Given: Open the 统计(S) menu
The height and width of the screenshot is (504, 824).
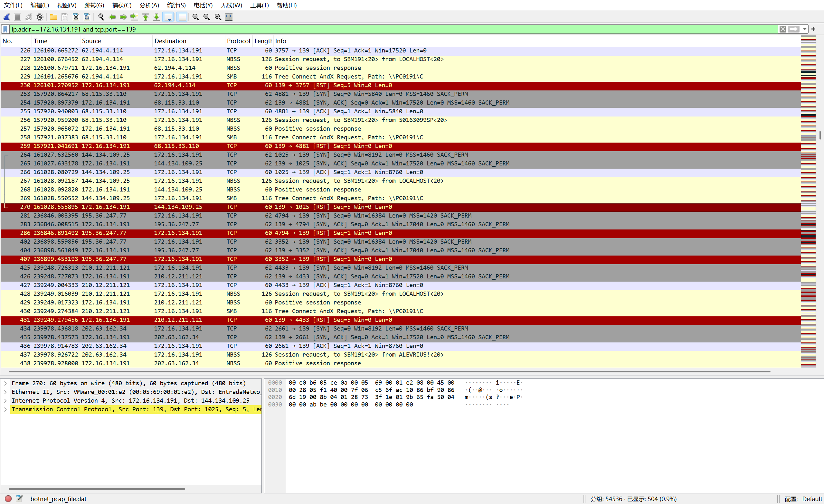Looking at the screenshot, I should point(176,5).
